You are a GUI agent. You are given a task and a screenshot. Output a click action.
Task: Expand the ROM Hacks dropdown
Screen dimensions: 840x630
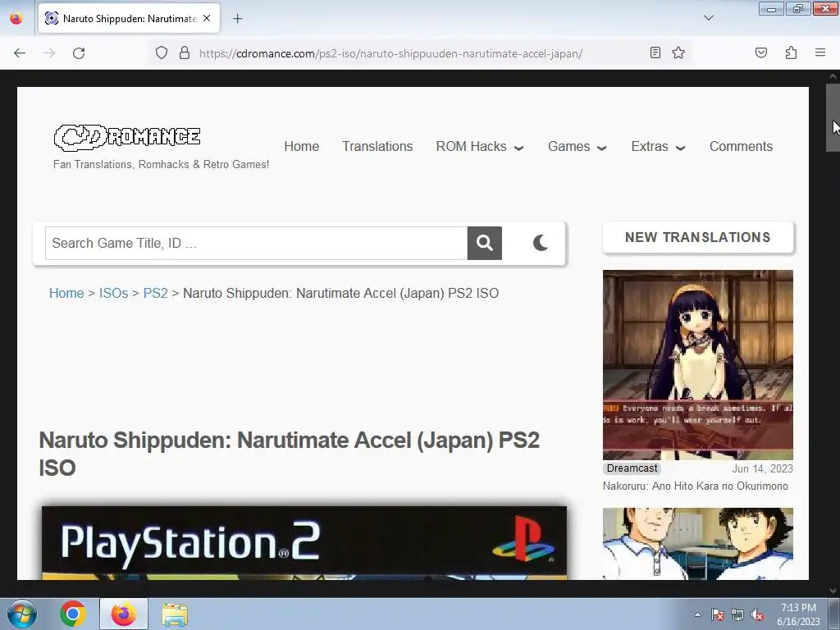(479, 146)
